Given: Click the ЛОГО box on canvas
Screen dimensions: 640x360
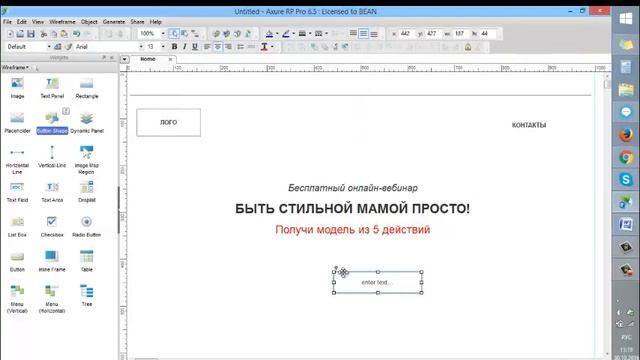Looking at the screenshot, I should point(169,122).
